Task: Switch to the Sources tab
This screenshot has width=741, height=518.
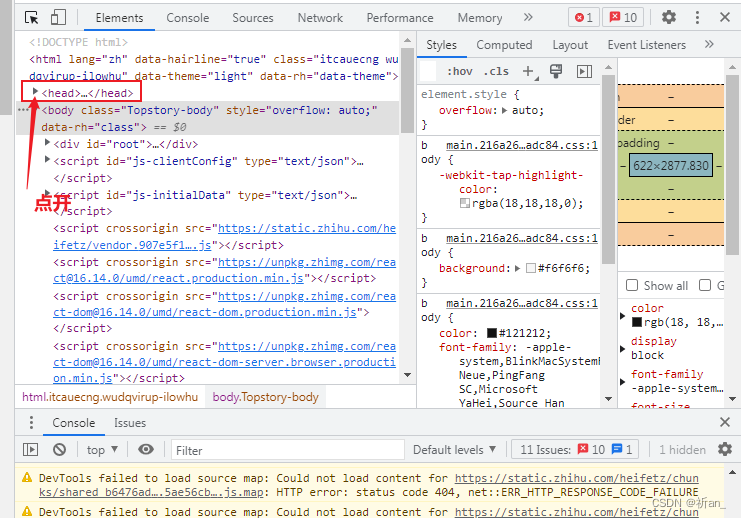Action: click(253, 18)
